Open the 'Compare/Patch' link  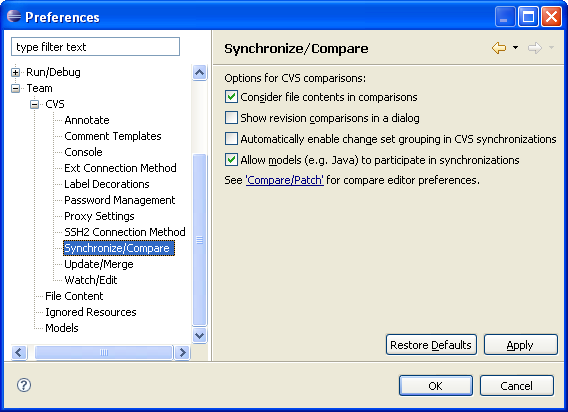[x=284, y=180]
